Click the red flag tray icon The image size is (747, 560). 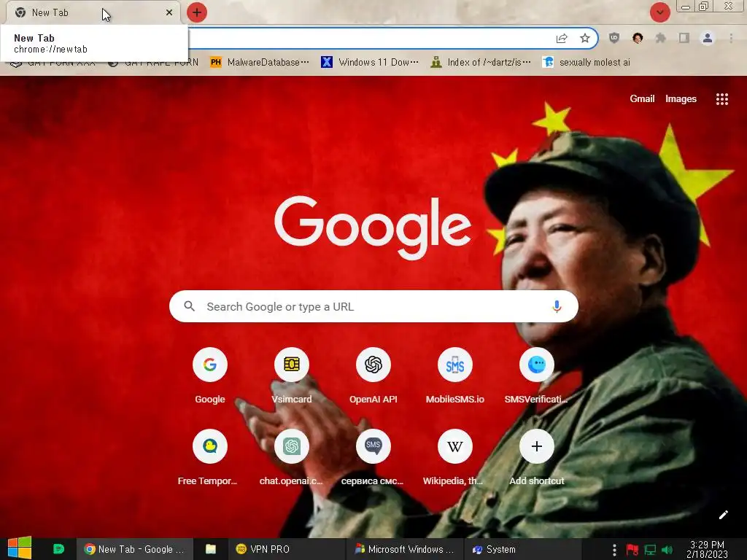pyautogui.click(x=632, y=550)
